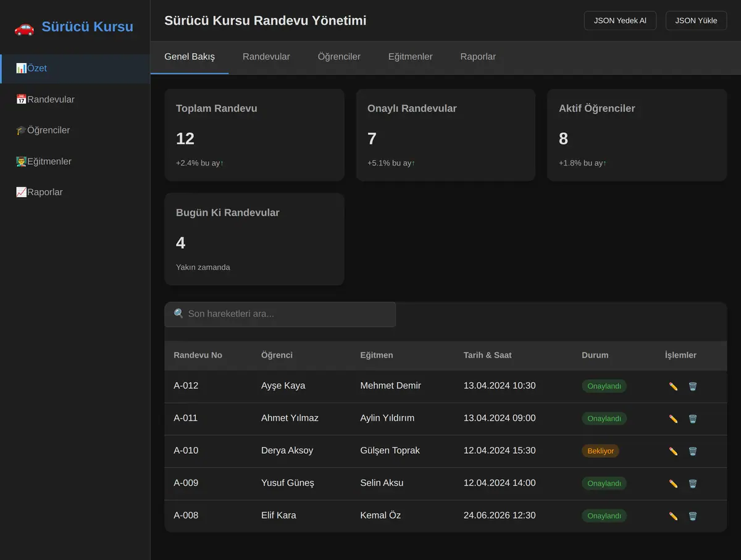This screenshot has width=741, height=560.
Task: Click the Bekliyor status badge
Action: coord(600,451)
